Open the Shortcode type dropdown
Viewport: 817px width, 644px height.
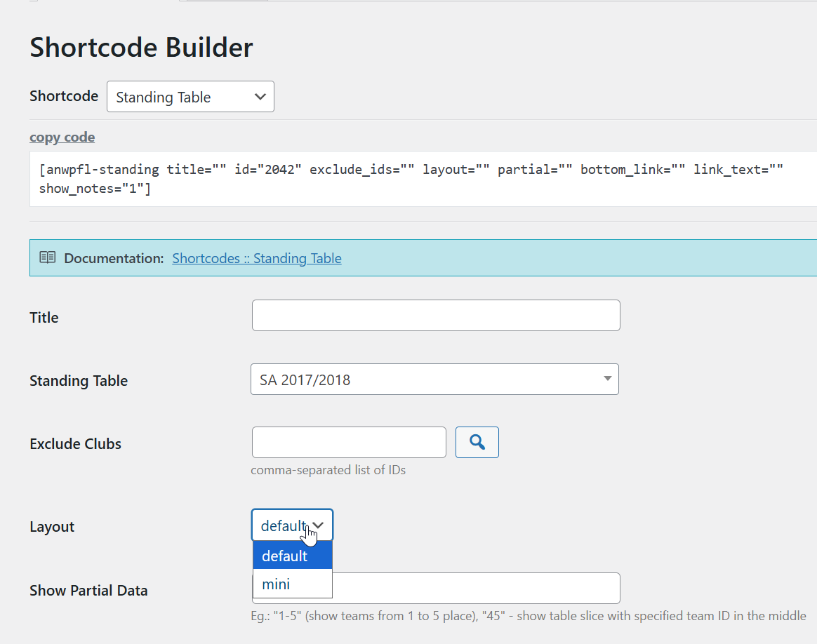point(190,96)
